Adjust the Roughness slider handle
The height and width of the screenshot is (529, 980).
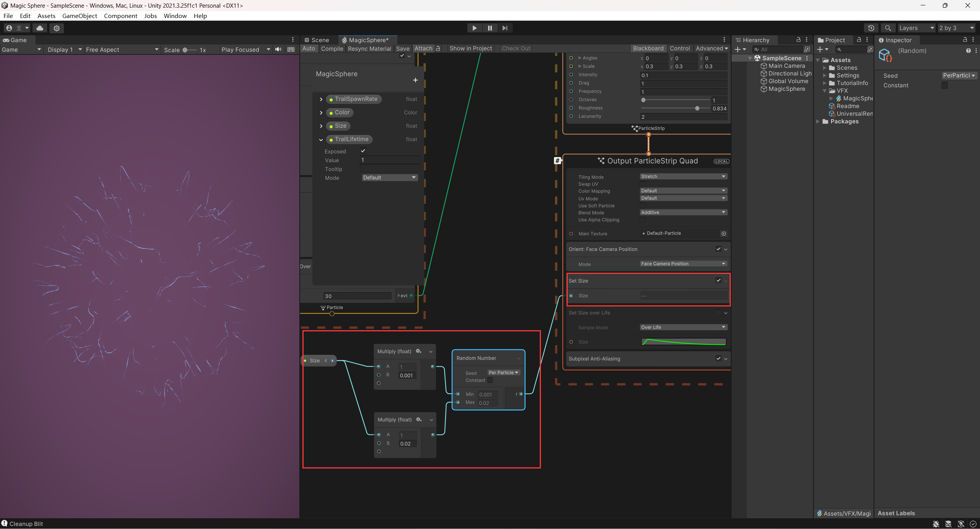coord(697,108)
